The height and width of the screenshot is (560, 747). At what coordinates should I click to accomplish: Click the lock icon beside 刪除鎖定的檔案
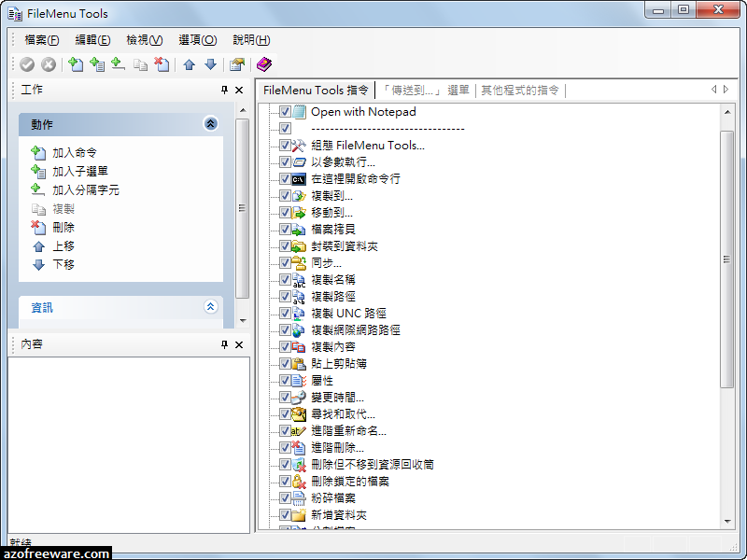(299, 482)
